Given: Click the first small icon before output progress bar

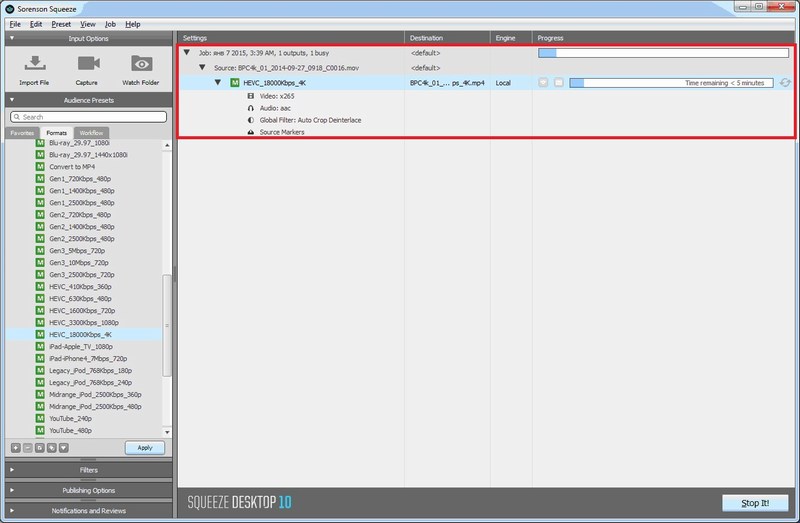Looking at the screenshot, I should [x=543, y=83].
